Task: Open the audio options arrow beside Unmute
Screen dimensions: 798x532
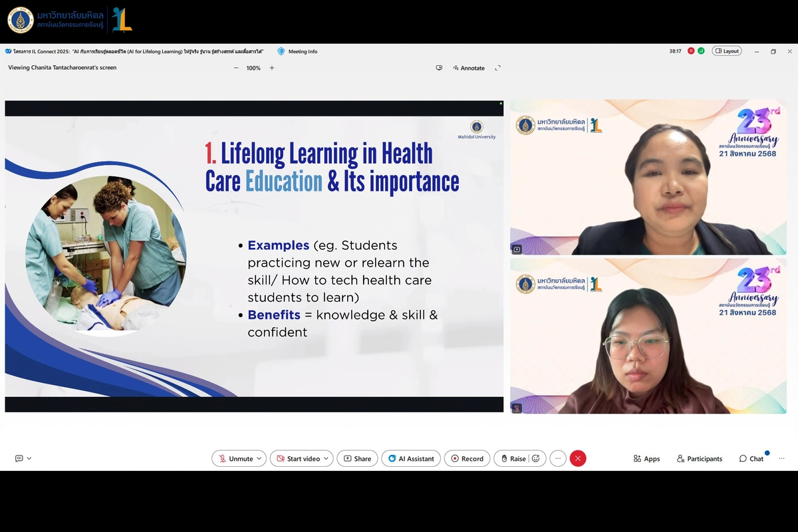Action: click(x=259, y=458)
